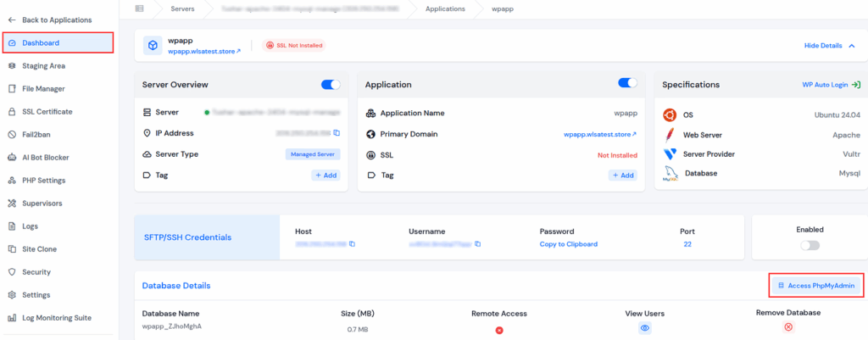This screenshot has height=340, width=868.
Task: View database users eye icon
Action: click(x=645, y=328)
